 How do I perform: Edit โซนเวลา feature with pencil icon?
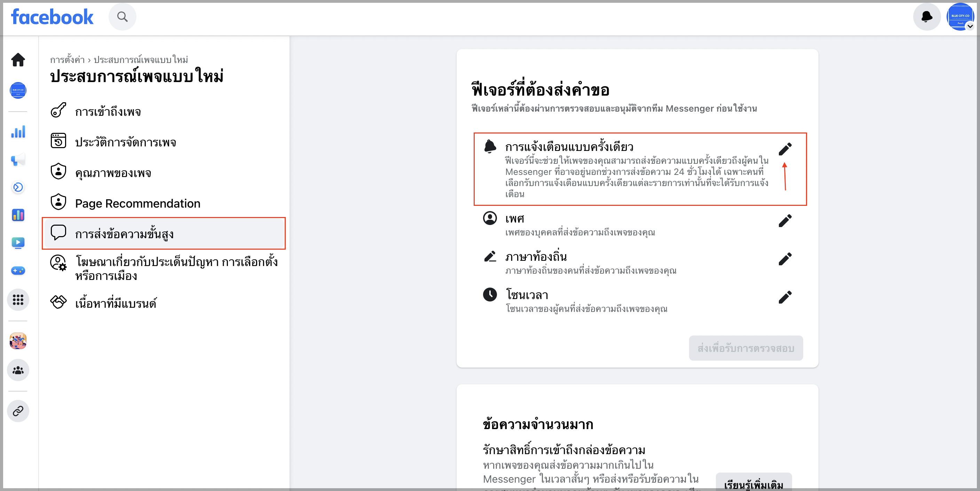tap(785, 297)
